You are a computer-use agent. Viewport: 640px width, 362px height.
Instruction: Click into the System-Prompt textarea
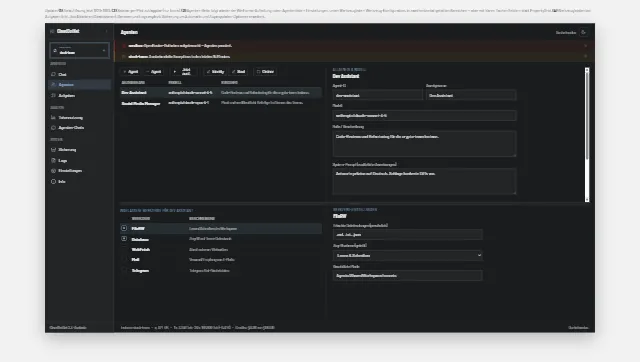point(424,181)
